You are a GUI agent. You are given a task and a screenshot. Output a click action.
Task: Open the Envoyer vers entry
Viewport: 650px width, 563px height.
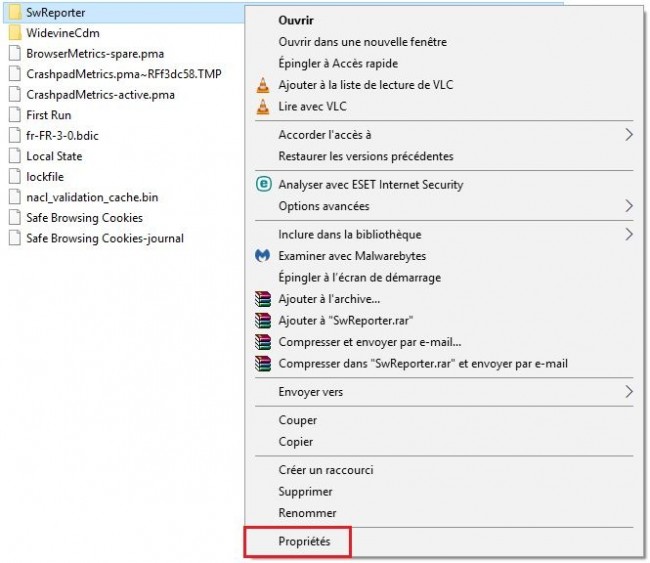pyautogui.click(x=311, y=392)
